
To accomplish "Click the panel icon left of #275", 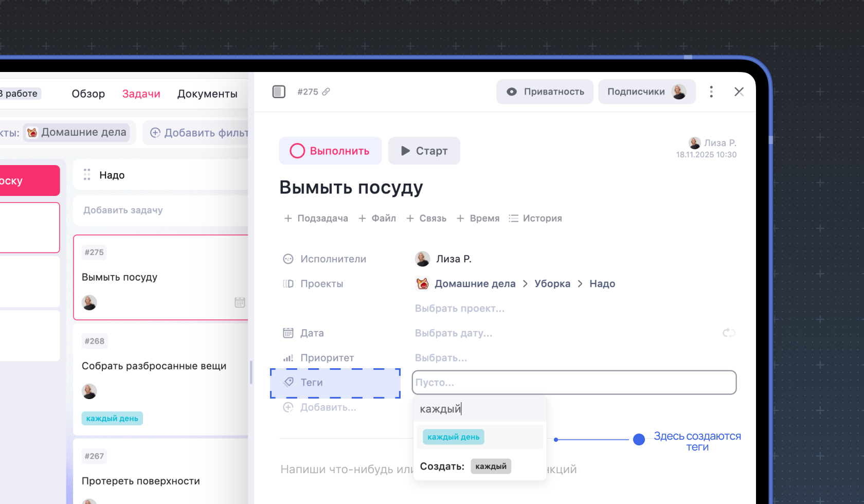I will click(x=279, y=91).
